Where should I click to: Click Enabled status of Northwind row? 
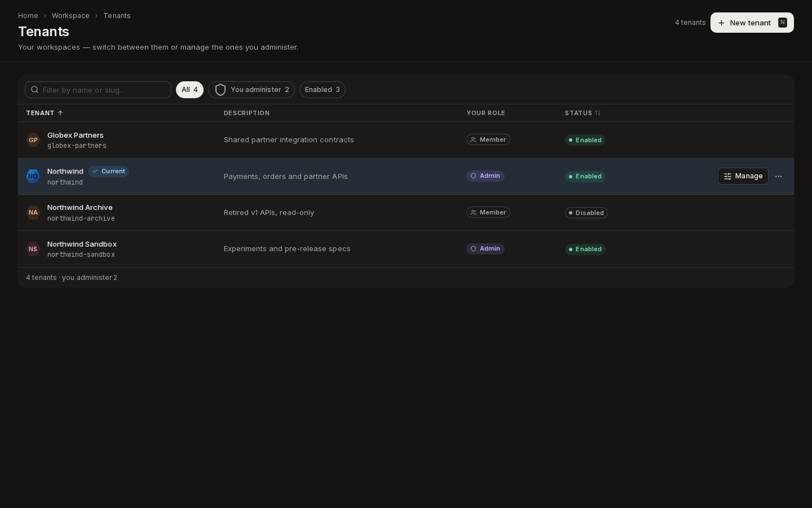pyautogui.click(x=585, y=176)
